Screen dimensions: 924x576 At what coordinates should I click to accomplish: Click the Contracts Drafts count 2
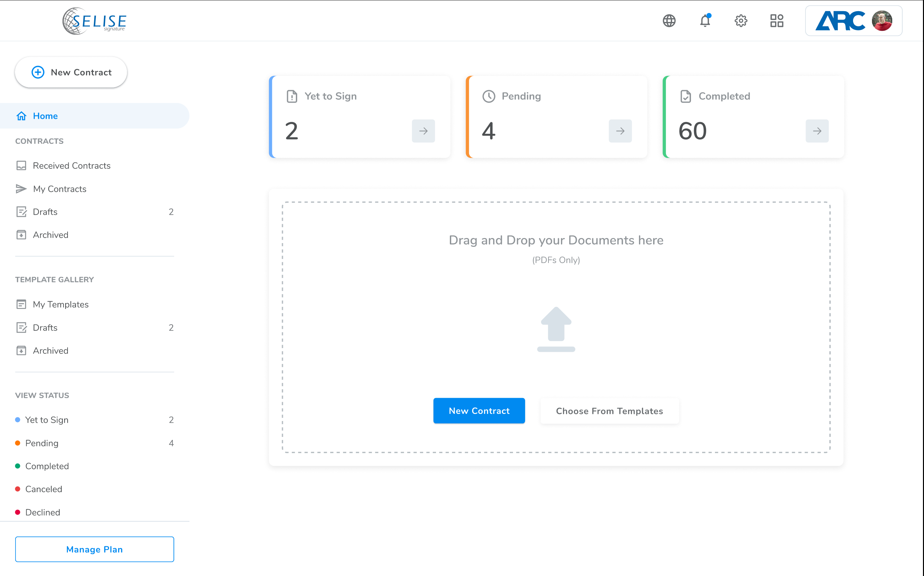pos(171,212)
